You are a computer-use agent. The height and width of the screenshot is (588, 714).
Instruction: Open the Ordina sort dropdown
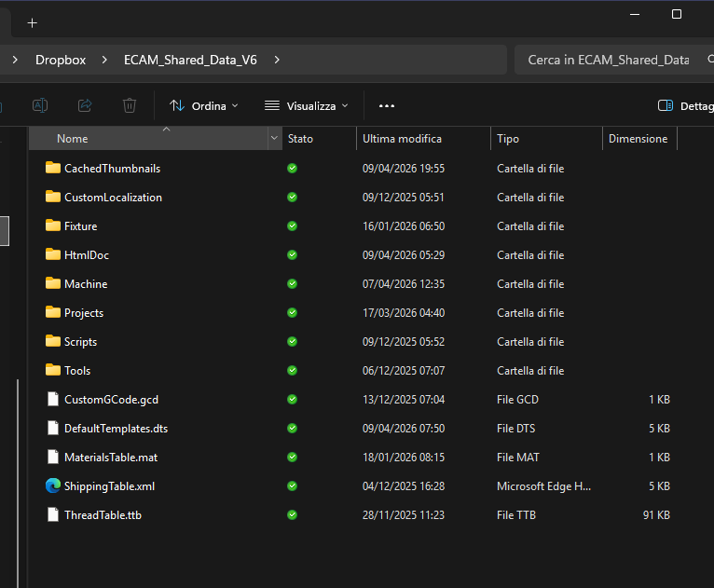[204, 106]
